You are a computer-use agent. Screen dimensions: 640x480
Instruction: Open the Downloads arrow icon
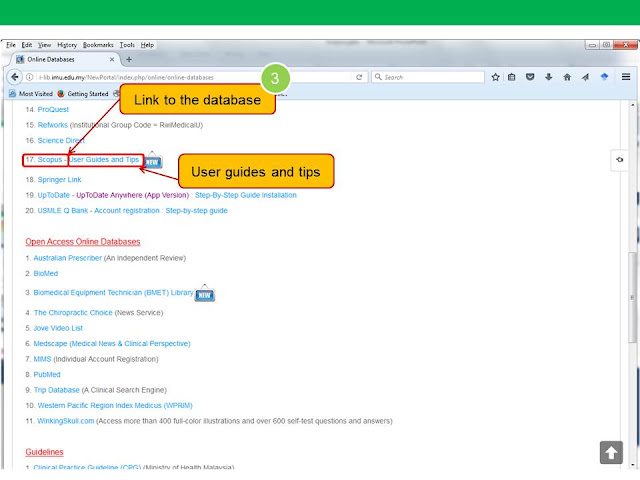pyautogui.click(x=549, y=77)
